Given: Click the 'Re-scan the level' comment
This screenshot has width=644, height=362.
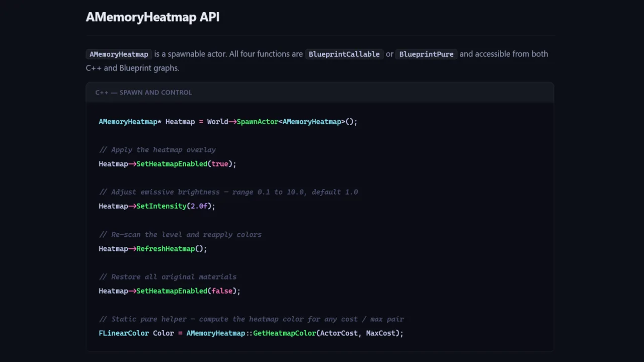Looking at the screenshot, I should [x=180, y=235].
